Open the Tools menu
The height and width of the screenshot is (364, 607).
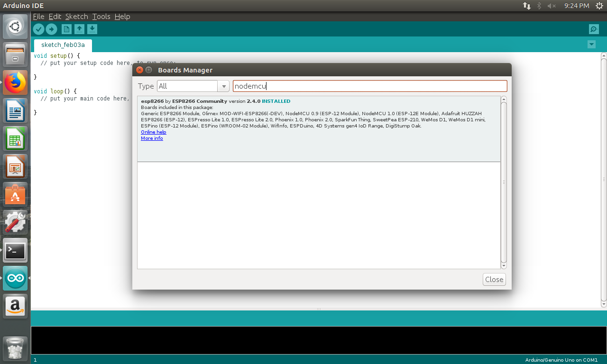(x=101, y=17)
